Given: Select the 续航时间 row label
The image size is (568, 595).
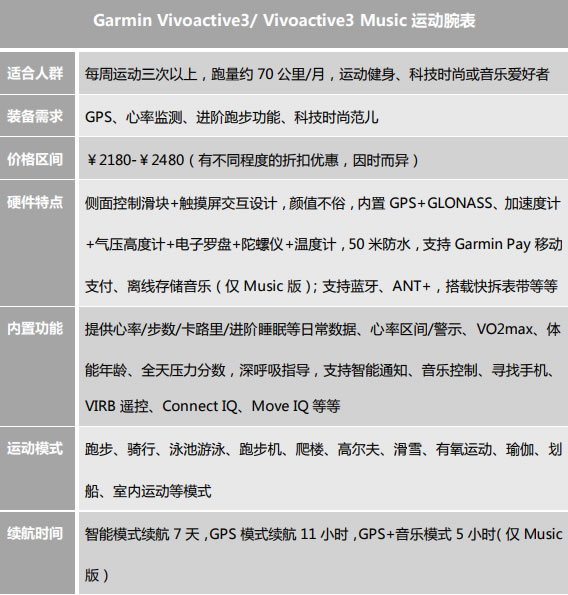Looking at the screenshot, I should pos(35,534).
